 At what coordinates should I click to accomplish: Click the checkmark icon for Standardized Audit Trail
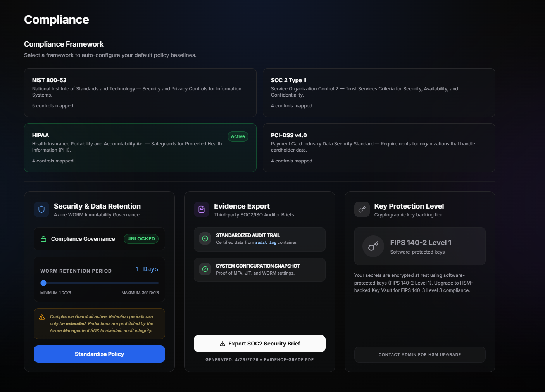point(205,238)
